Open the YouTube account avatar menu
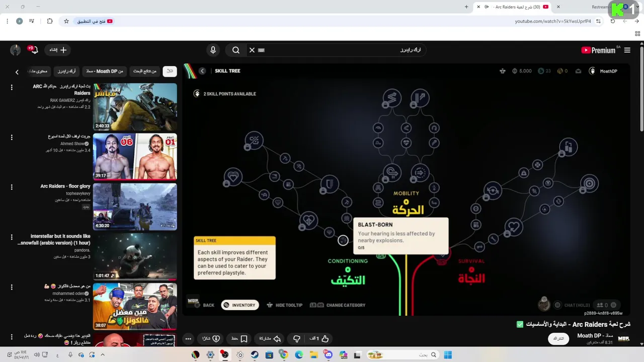 coord(16,50)
